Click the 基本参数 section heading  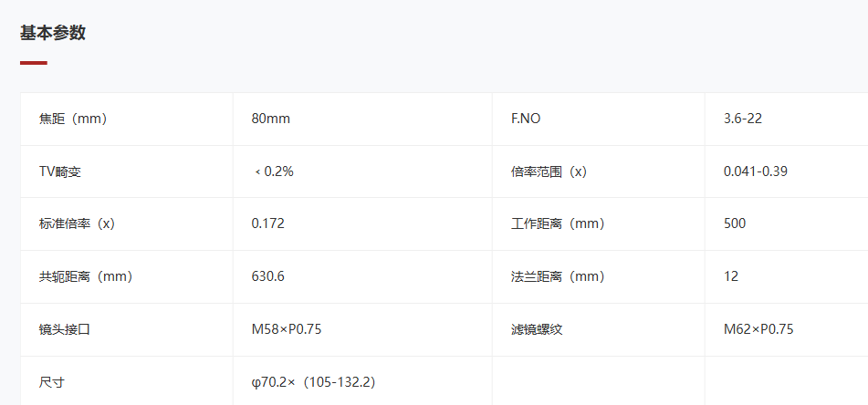pos(53,33)
